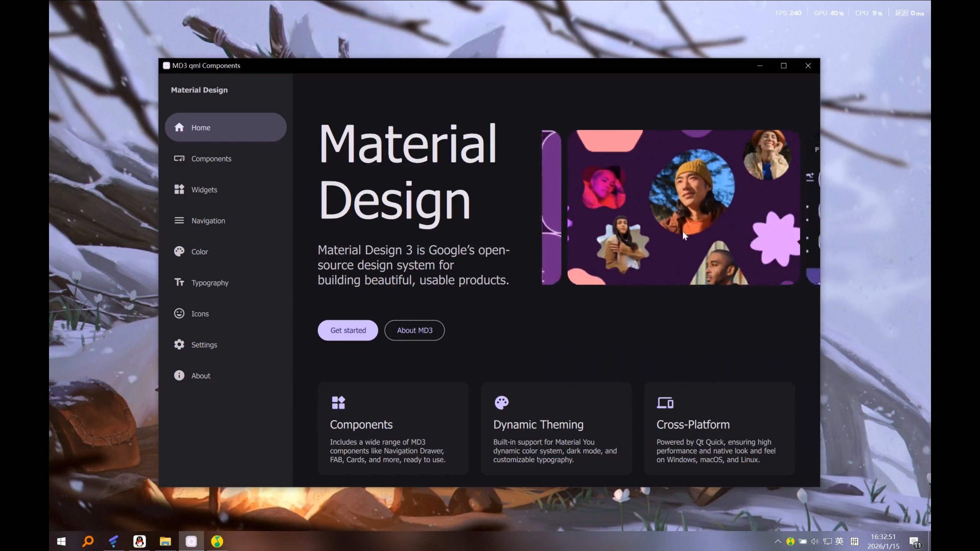Open Typography using the Tt icon
980x551 pixels.
tap(179, 283)
